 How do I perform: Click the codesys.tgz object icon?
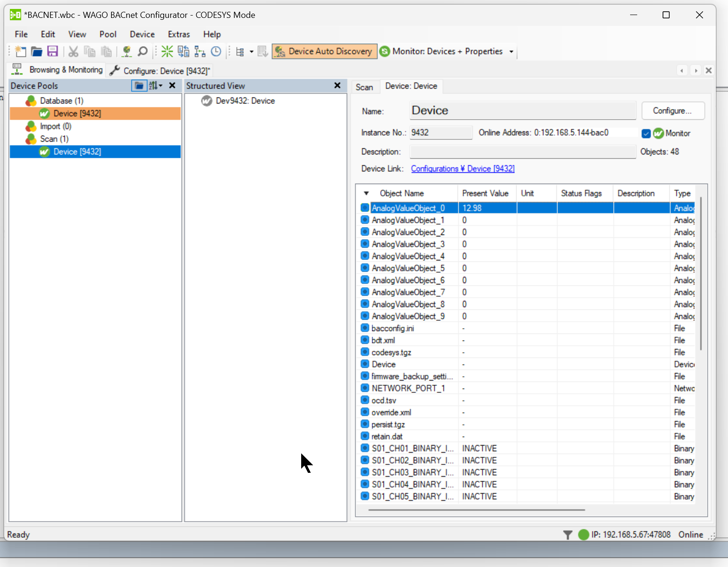pos(365,352)
